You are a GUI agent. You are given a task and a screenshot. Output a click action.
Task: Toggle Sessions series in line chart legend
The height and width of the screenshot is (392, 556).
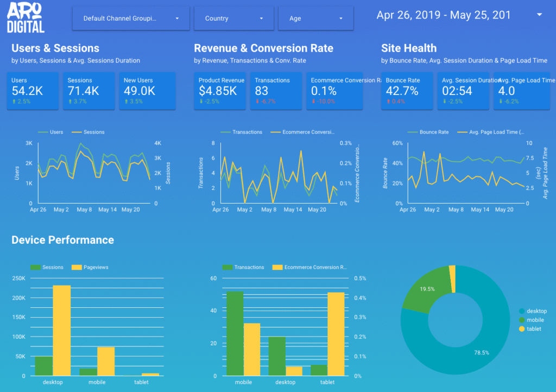click(x=88, y=132)
